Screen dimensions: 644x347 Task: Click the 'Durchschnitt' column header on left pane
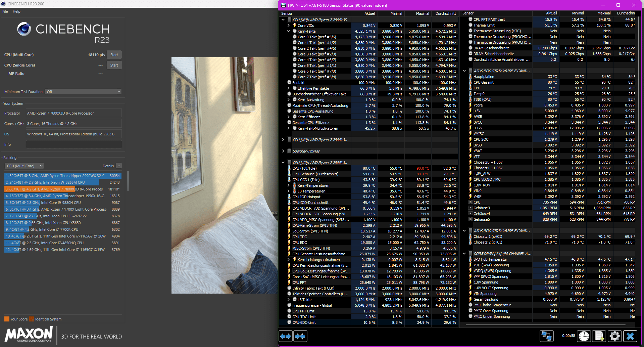[446, 13]
